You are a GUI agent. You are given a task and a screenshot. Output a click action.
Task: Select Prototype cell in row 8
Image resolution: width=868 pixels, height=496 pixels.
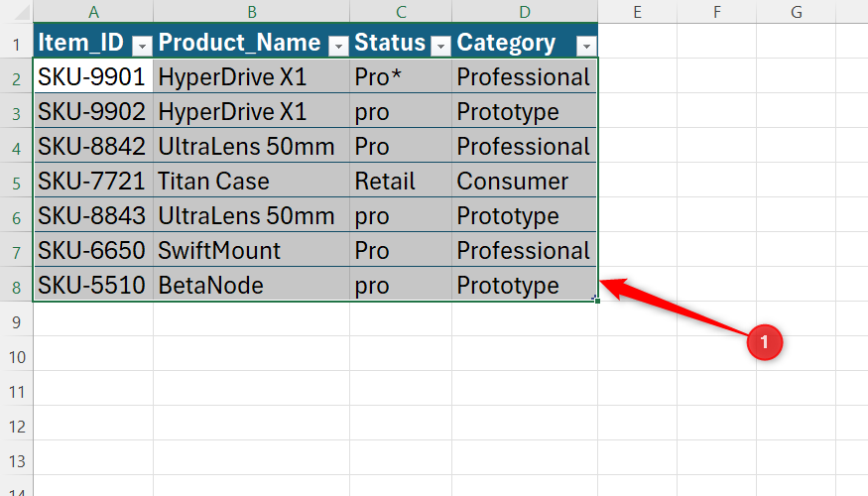525,284
